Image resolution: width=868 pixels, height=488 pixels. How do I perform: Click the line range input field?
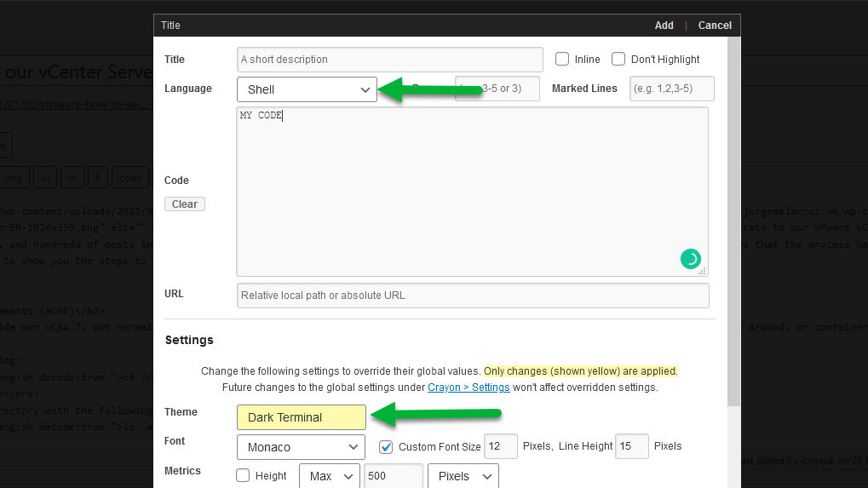point(497,89)
